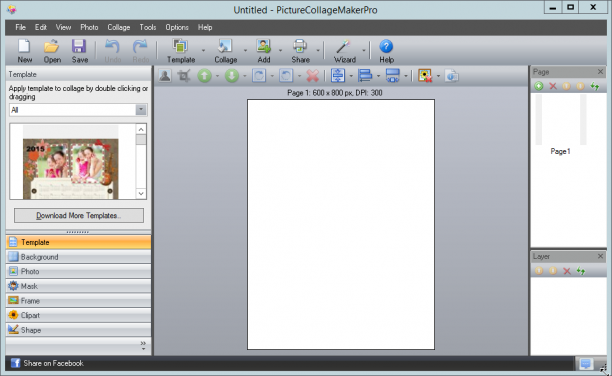Delete page with red X in Page panel
The height and width of the screenshot is (376, 612).
(553, 86)
